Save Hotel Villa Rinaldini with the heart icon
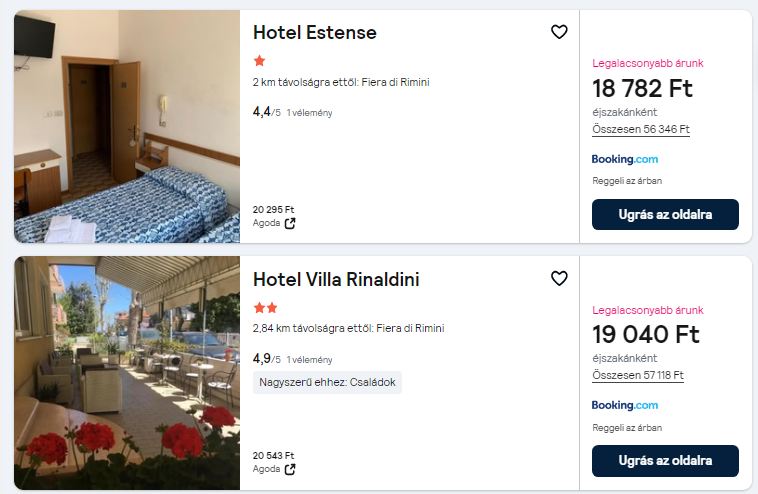This screenshot has width=758, height=494. (x=559, y=279)
